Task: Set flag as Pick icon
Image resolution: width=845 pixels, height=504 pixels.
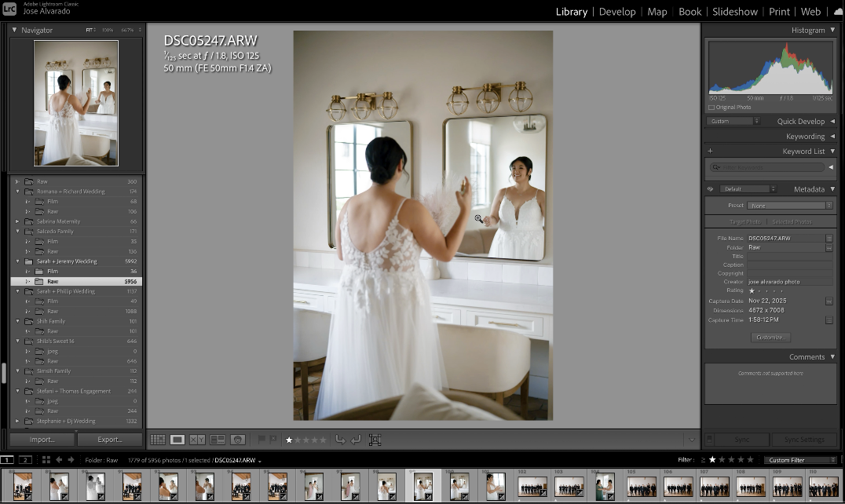Action: (262, 440)
